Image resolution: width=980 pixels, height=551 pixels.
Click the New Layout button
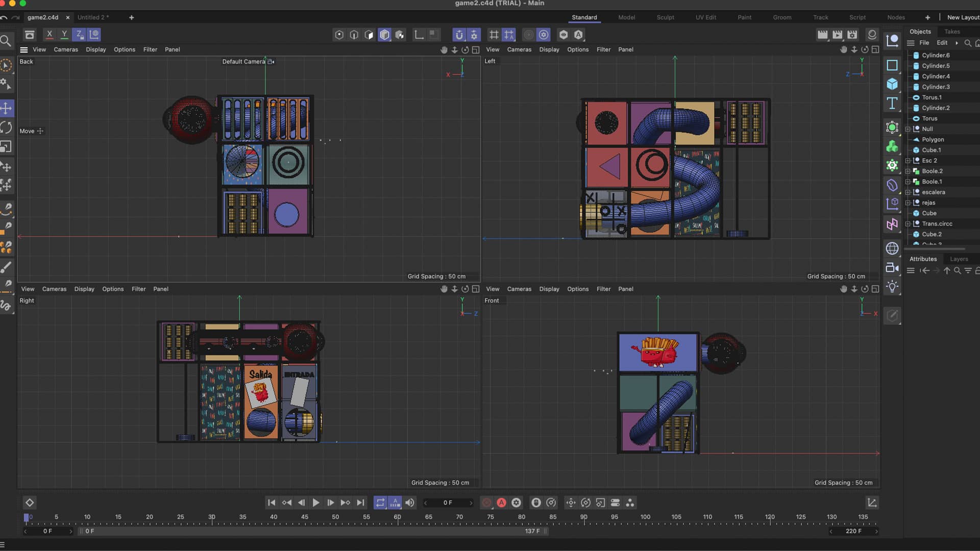(963, 17)
